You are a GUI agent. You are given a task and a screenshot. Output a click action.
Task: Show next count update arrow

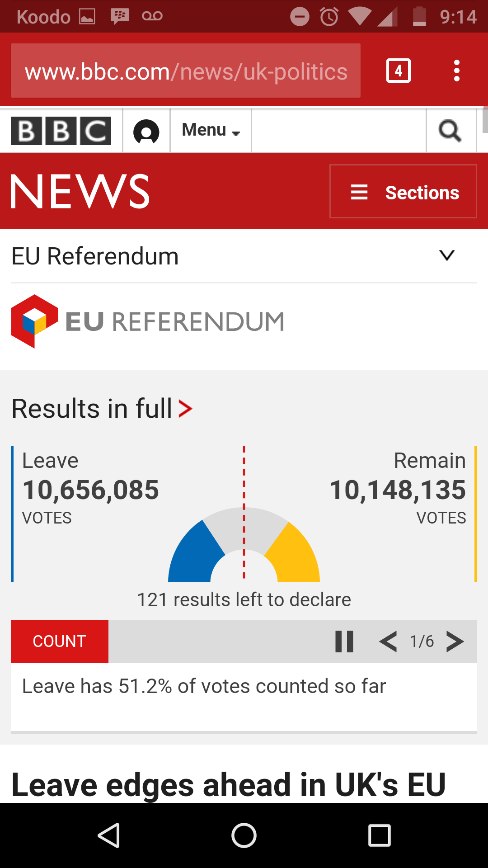[455, 642]
